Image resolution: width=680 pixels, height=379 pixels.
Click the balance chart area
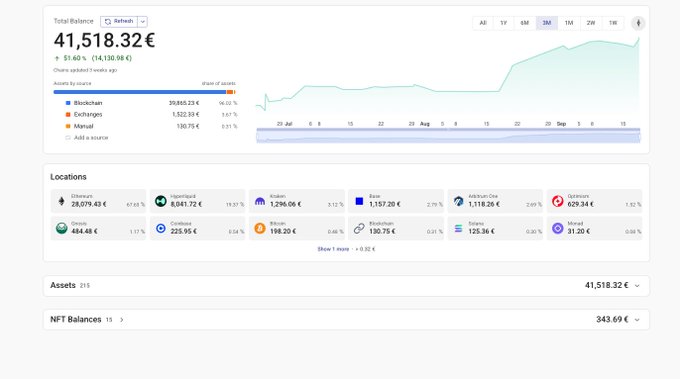click(x=448, y=76)
